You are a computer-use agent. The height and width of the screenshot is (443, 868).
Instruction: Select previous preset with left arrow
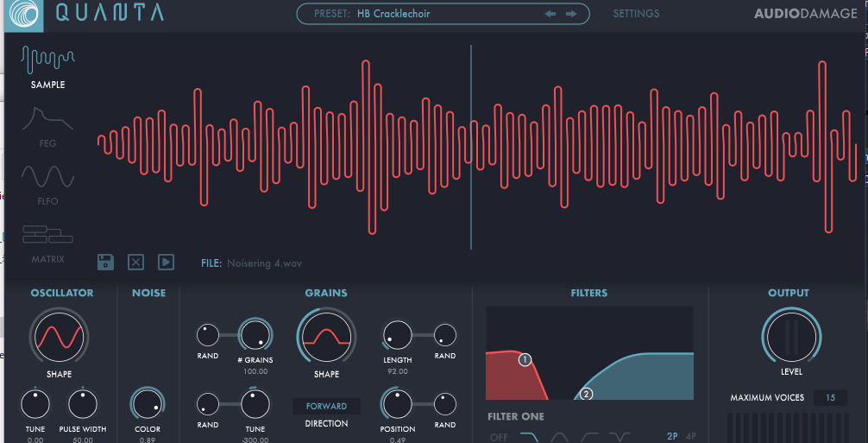coord(550,14)
